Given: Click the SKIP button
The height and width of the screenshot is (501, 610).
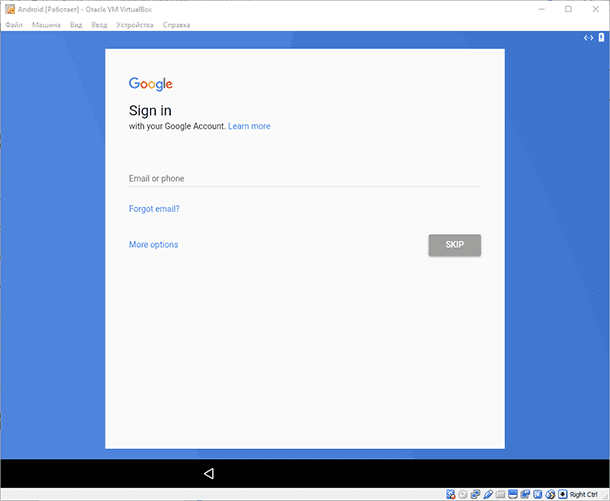Looking at the screenshot, I should click(x=455, y=245).
